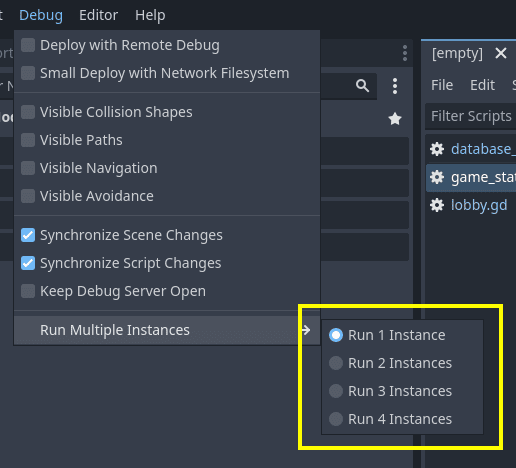
Task: Click the gear icon beside lobby.gd
Action: point(437,205)
